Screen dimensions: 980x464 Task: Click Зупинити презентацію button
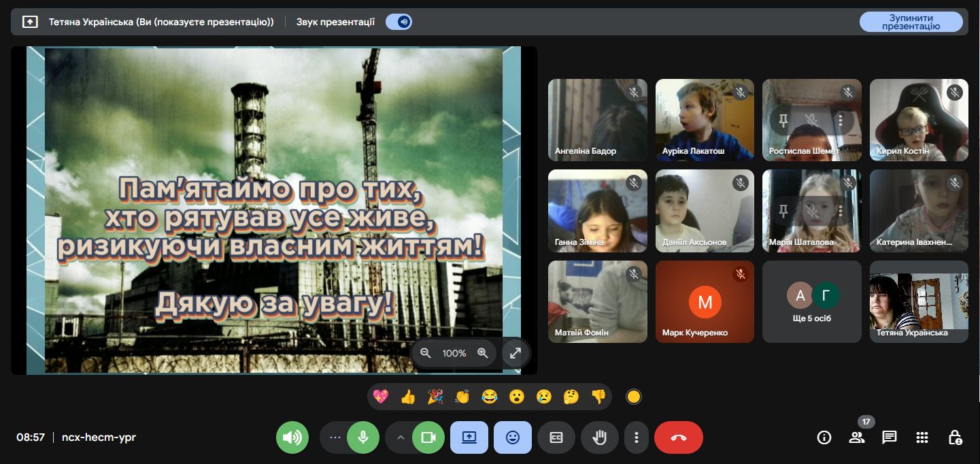(x=911, y=22)
